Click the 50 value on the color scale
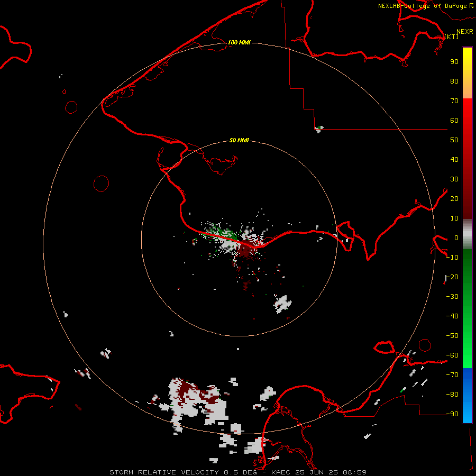 pos(454,140)
